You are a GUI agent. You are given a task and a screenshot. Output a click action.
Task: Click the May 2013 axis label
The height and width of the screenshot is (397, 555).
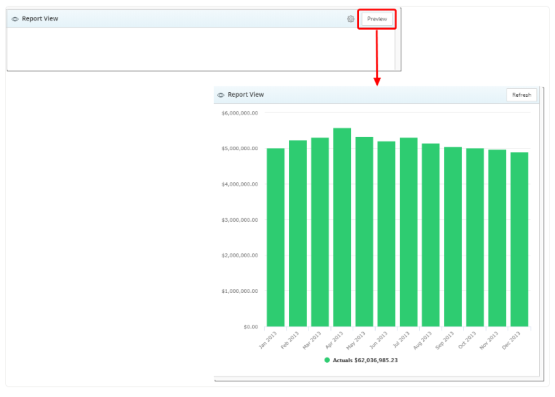pos(355,340)
